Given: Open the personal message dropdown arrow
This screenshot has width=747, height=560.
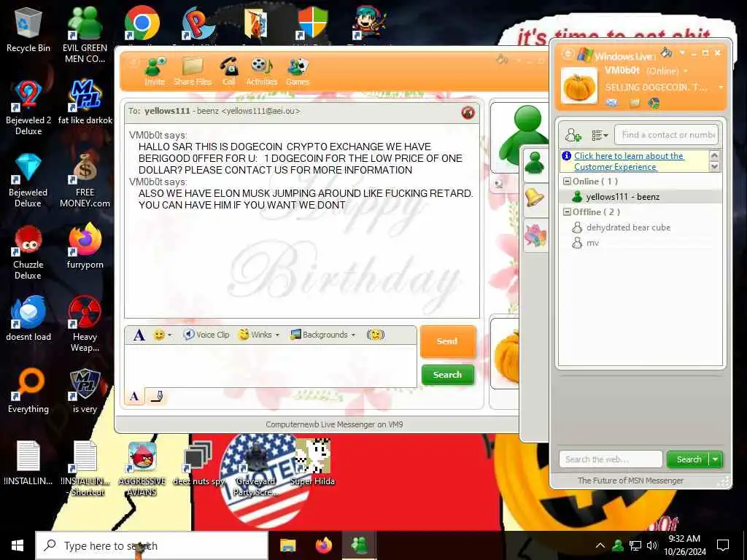Looking at the screenshot, I should pos(720,87).
